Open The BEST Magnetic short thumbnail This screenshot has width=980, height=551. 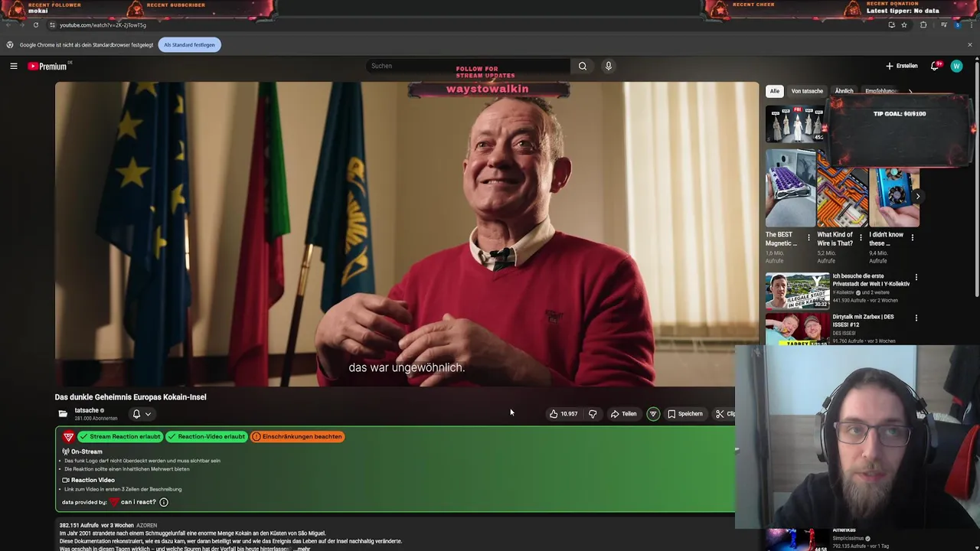click(790, 188)
